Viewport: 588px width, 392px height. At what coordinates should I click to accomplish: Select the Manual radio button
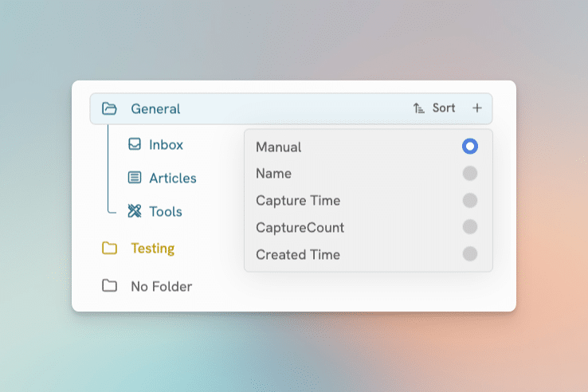click(x=470, y=147)
